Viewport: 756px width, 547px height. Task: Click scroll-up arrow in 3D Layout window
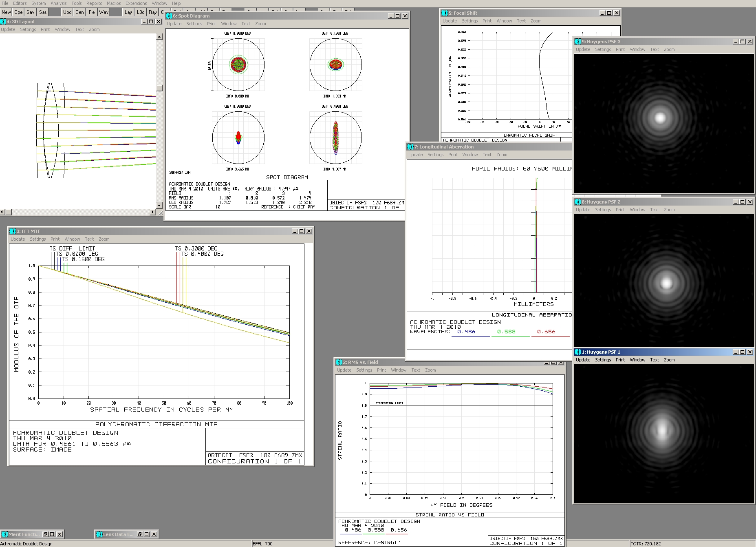[x=159, y=37]
